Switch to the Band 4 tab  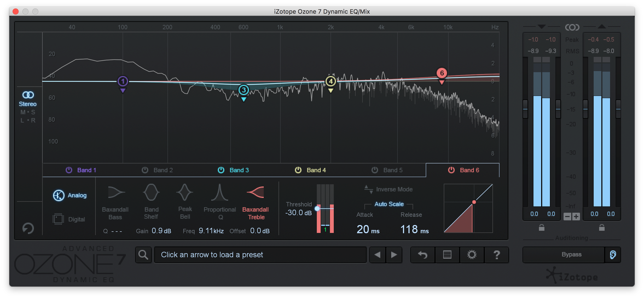317,170
